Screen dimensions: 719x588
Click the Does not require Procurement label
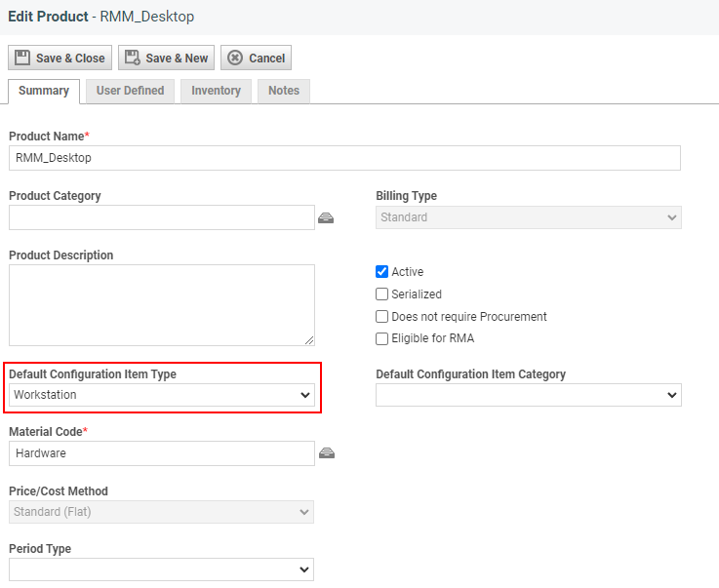pos(468,317)
